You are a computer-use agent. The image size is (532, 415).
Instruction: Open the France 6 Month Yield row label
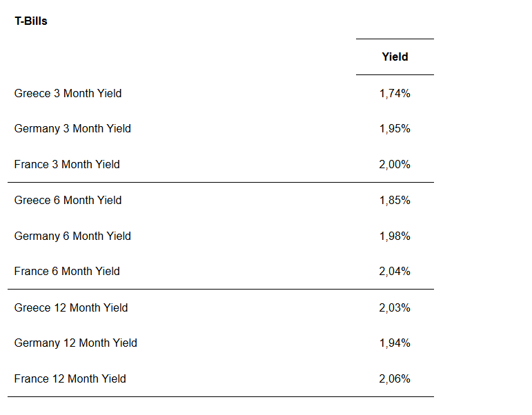point(67,272)
